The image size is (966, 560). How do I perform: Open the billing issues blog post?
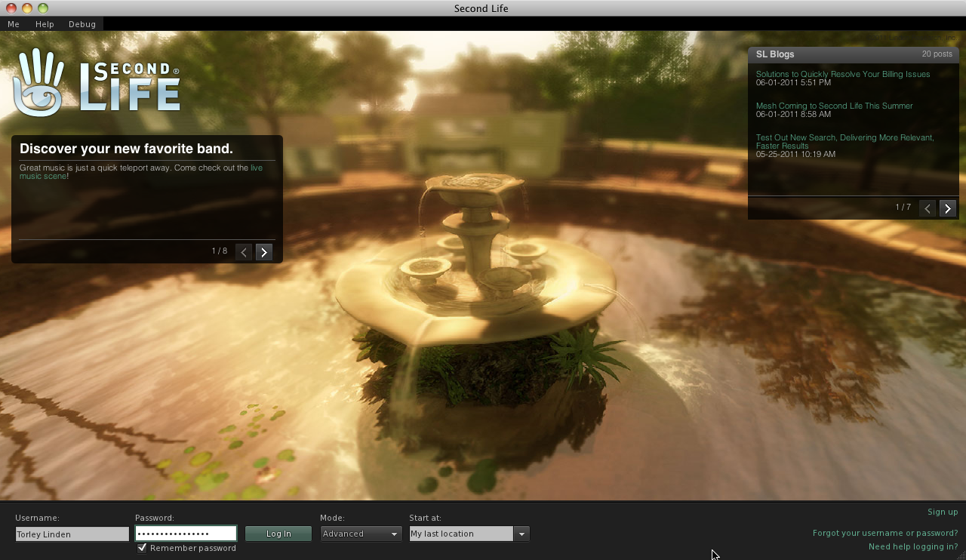(842, 74)
